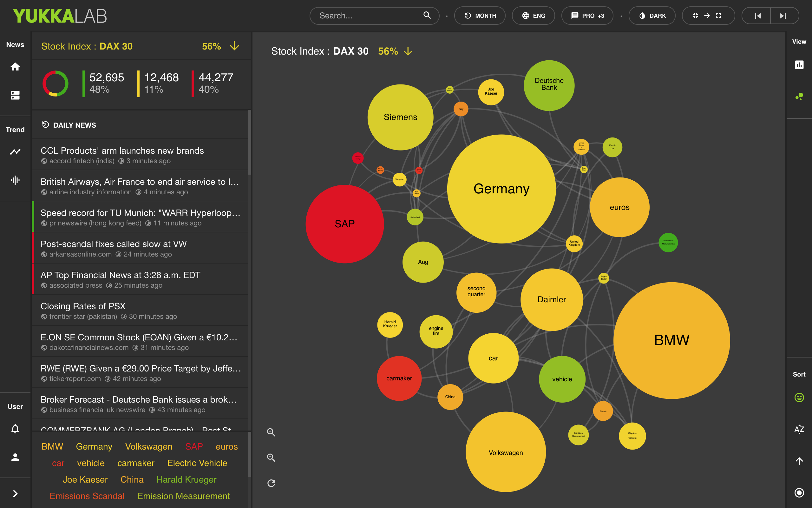Click the orange BMW bubble
812x508 pixels.
[x=672, y=340]
